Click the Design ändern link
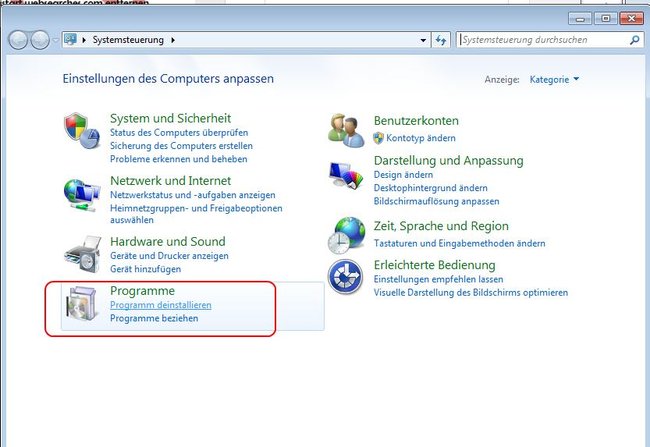 point(403,175)
